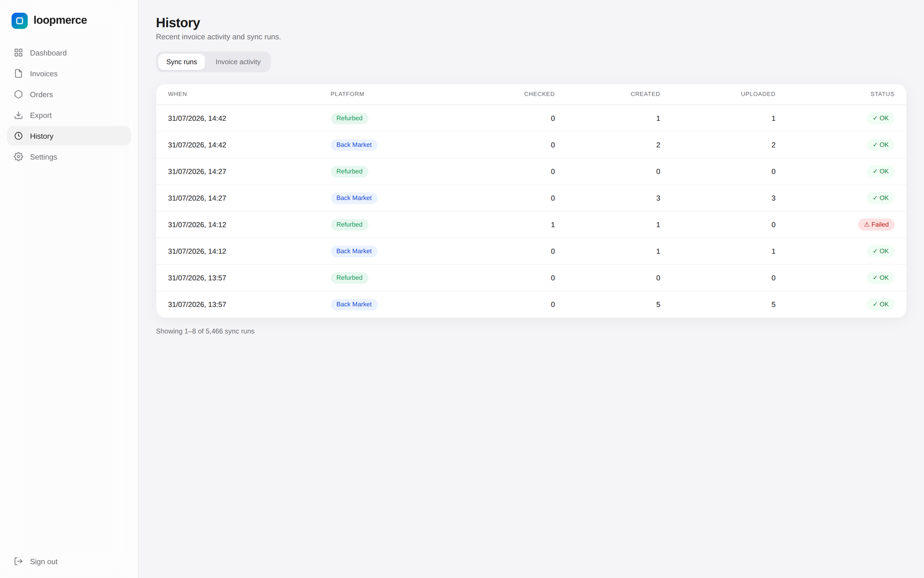924x578 pixels.
Task: Click the 'Recent invoice activity and sync runs' subtitle
Action: (218, 37)
